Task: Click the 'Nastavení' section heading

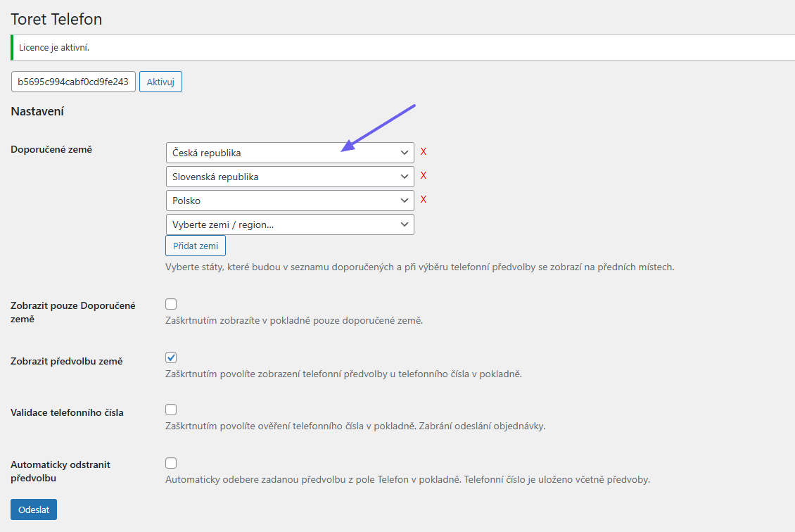Action: pos(37,111)
